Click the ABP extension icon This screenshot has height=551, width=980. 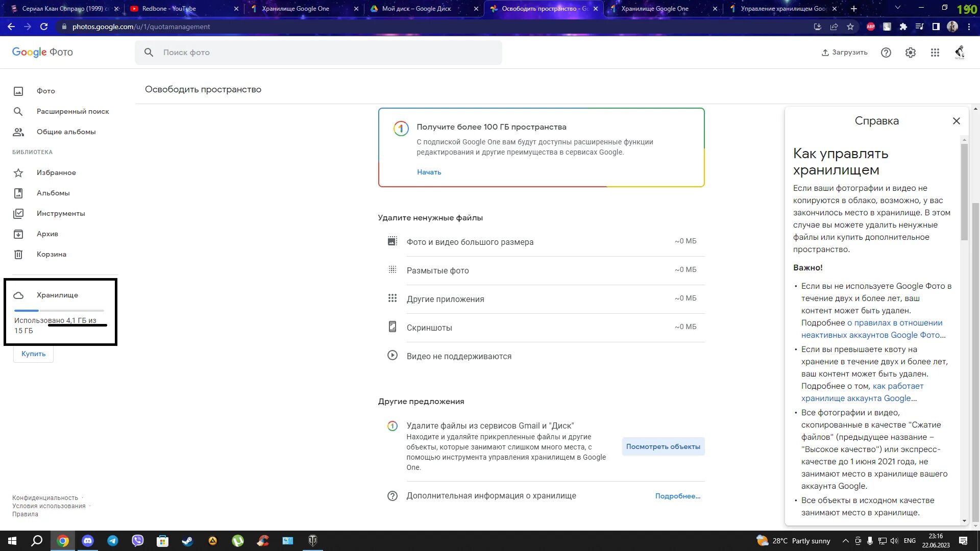[871, 27]
